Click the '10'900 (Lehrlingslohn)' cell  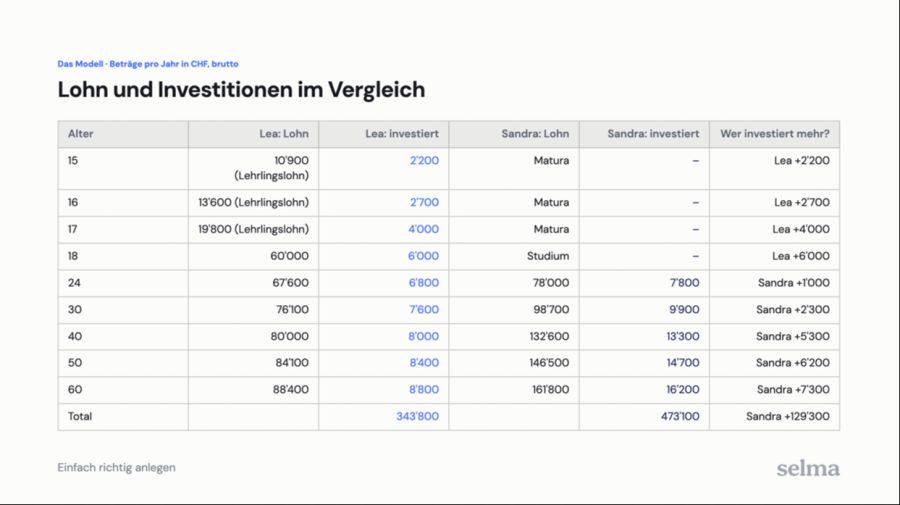coord(253,168)
